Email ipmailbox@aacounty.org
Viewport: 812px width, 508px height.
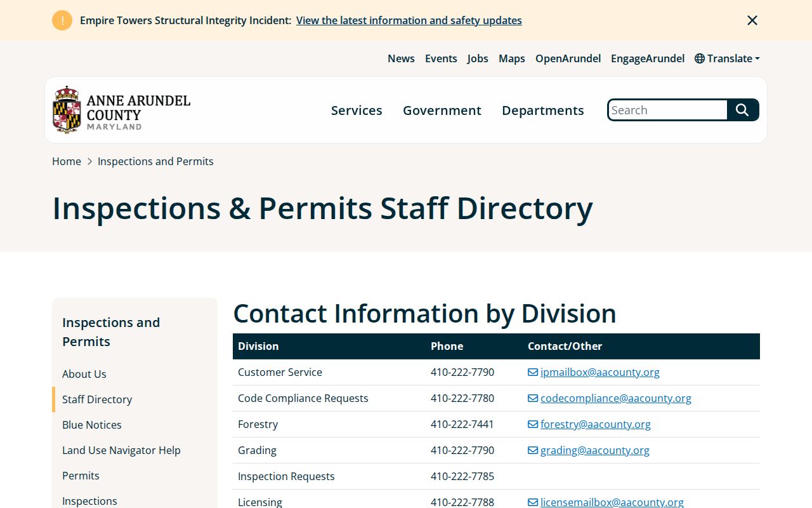point(600,372)
